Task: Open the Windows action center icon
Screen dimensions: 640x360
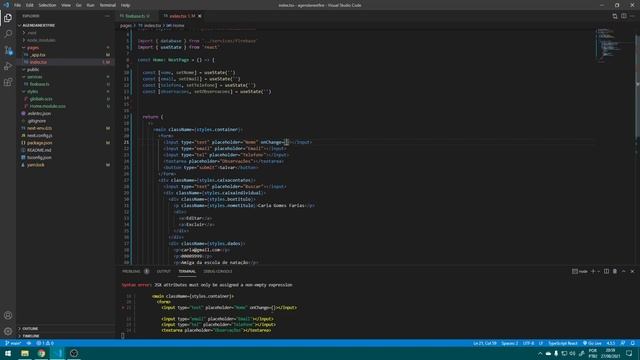Action: 629,353
